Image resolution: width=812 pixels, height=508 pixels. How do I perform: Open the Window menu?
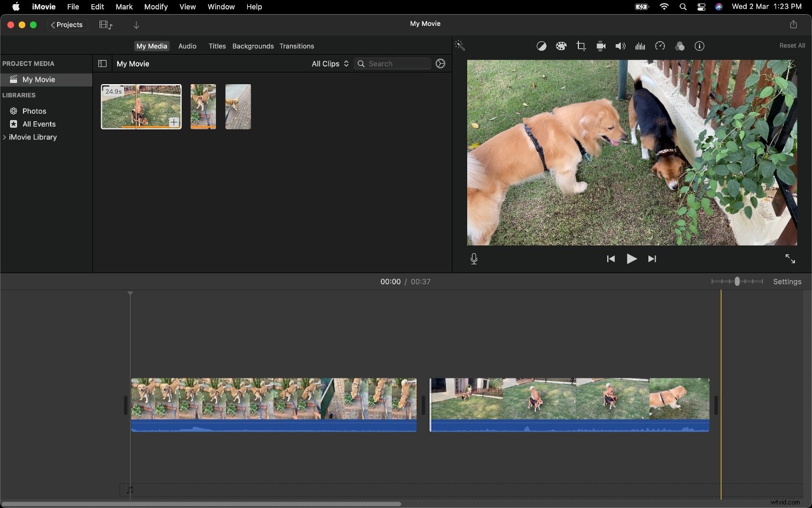[x=221, y=6]
